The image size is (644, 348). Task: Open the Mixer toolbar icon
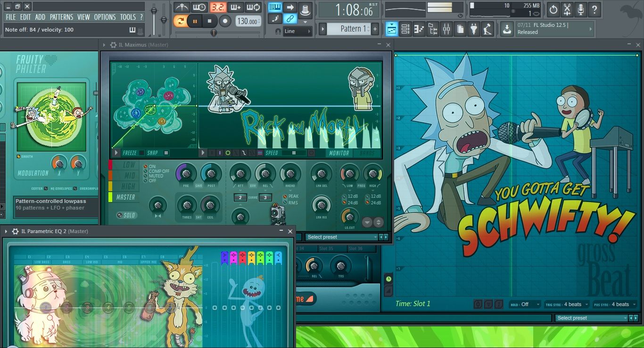click(x=446, y=29)
